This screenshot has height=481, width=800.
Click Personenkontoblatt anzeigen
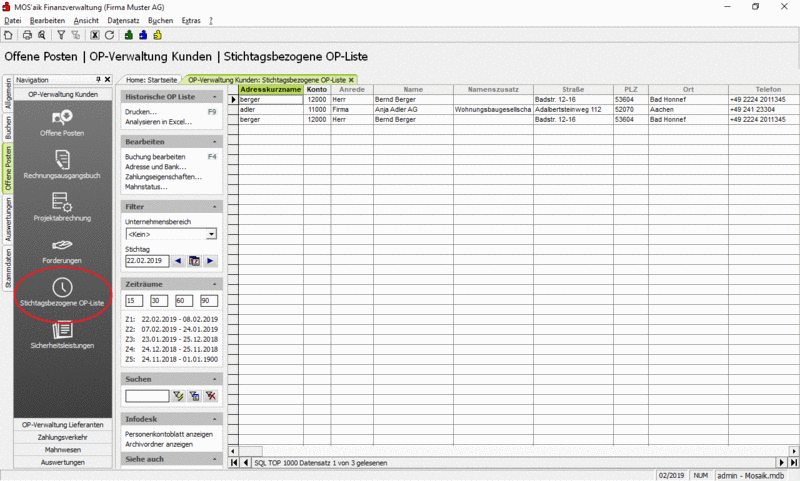pyautogui.click(x=169, y=435)
